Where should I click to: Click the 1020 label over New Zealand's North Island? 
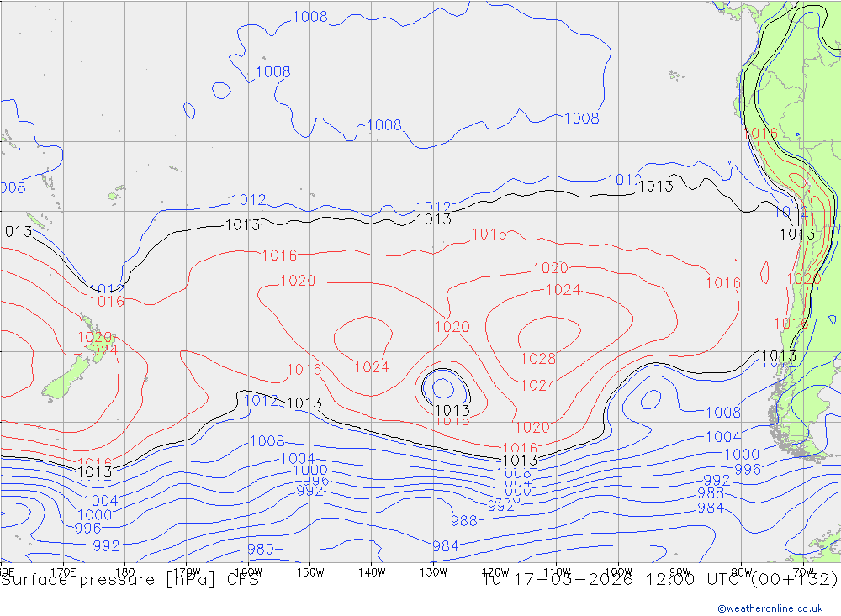(x=95, y=337)
